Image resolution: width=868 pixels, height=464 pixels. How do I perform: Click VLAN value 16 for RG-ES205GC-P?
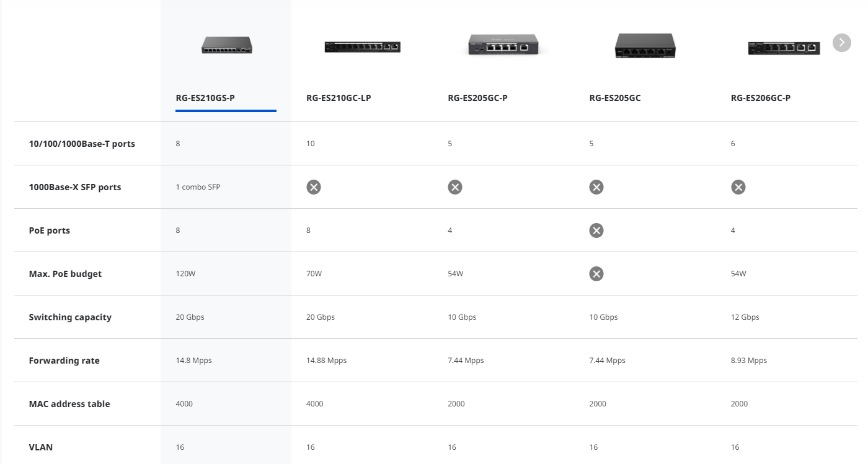click(452, 447)
